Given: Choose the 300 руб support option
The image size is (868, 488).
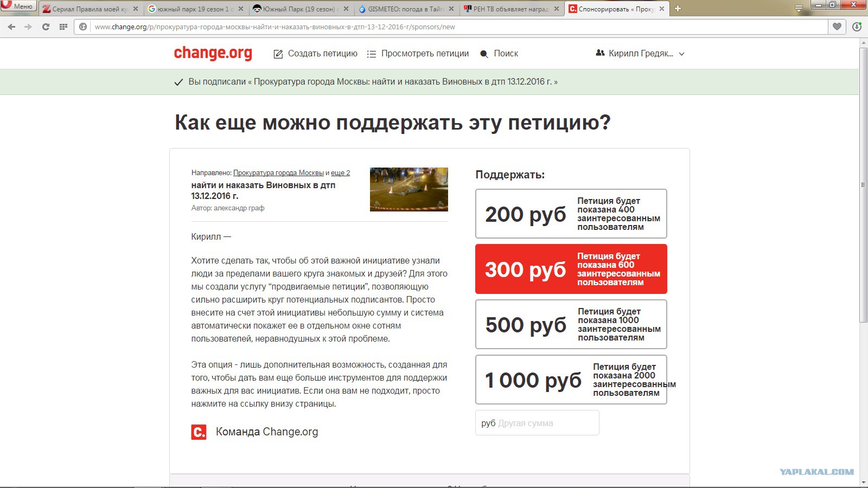Looking at the screenshot, I should click(x=571, y=269).
